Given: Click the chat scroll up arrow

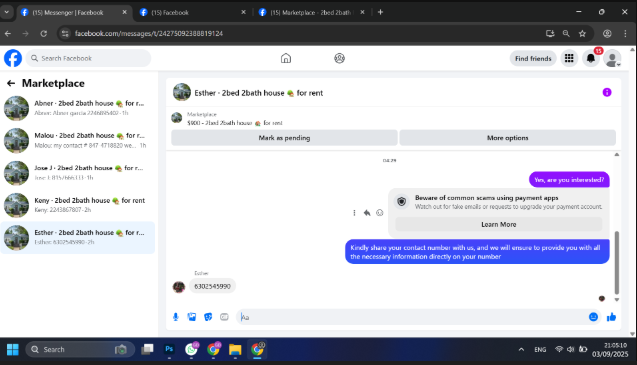Looking at the screenshot, I should (x=617, y=154).
